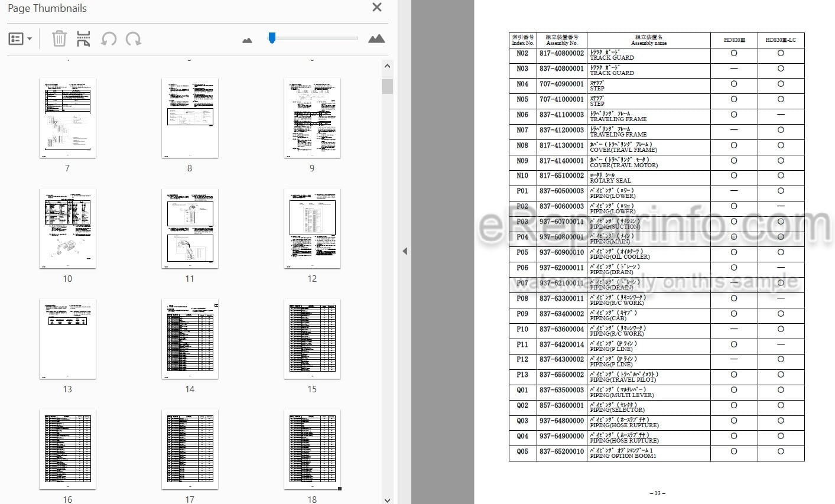The width and height of the screenshot is (835, 504).
Task: Open page 9 thumbnail
Action: coord(312,118)
